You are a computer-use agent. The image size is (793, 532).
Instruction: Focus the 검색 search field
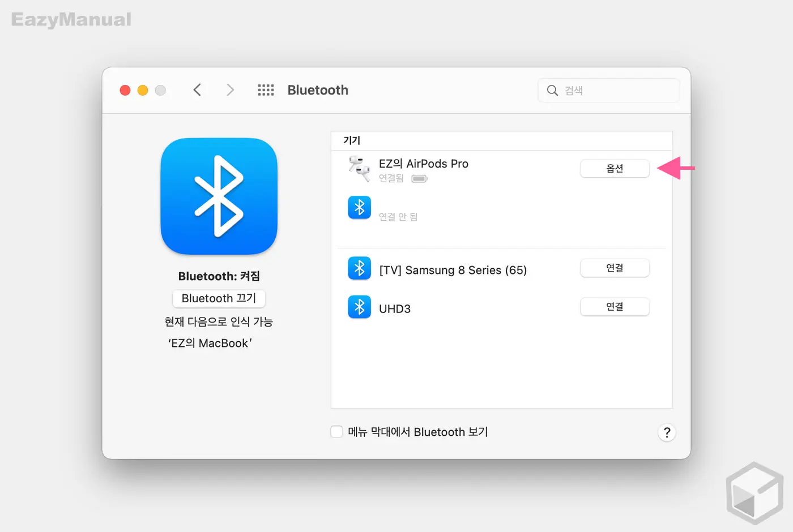(x=609, y=91)
